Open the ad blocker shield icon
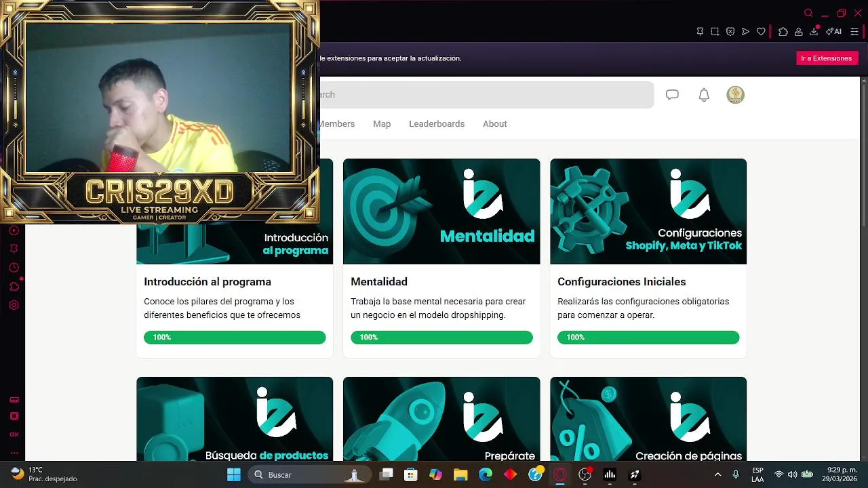Image resolution: width=868 pixels, height=488 pixels. (x=730, y=31)
